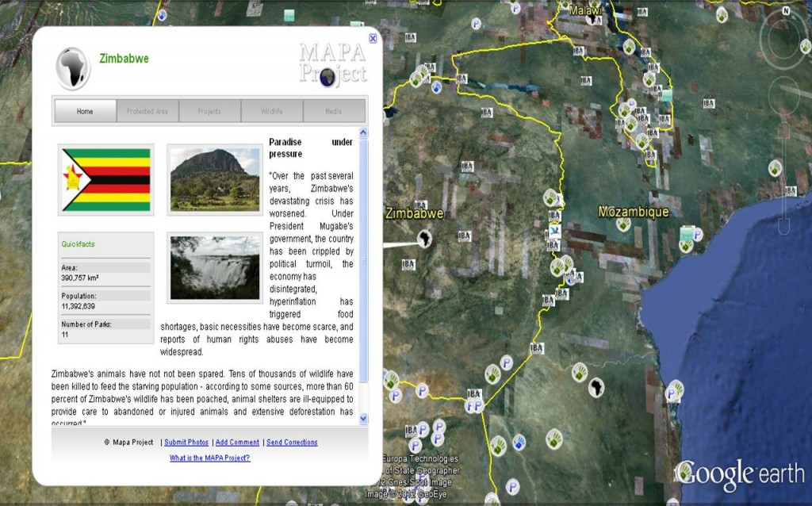Screen dimensions: 812x506
Task: Select the population value 11,392,639
Action: point(79,306)
